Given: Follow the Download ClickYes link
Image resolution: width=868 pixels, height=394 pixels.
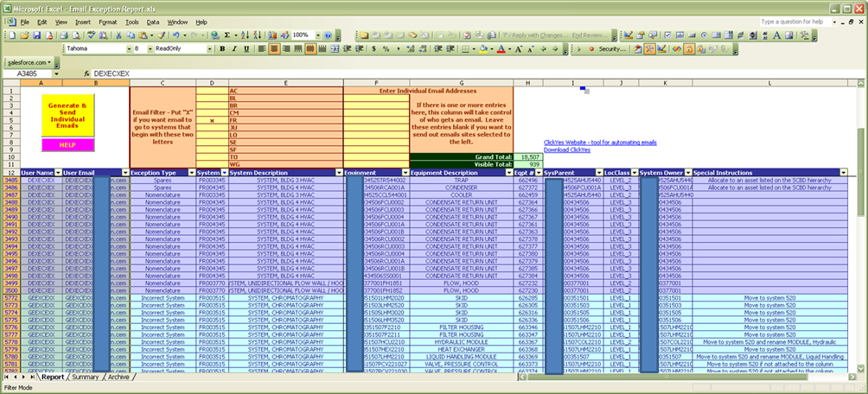Looking at the screenshot, I should 567,150.
